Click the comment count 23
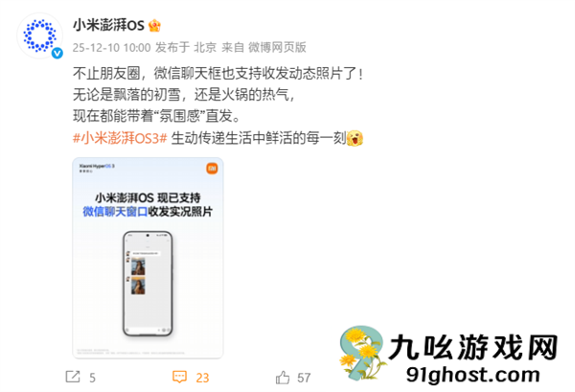 (x=202, y=378)
